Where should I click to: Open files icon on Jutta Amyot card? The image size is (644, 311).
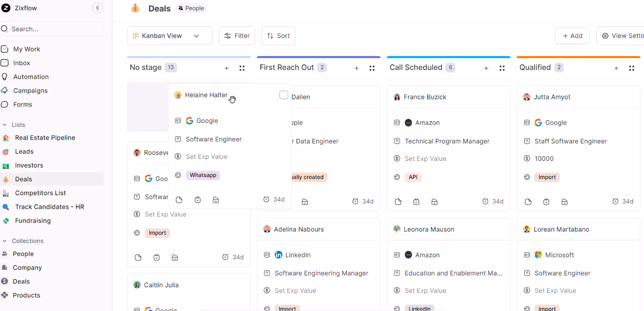coord(564,202)
